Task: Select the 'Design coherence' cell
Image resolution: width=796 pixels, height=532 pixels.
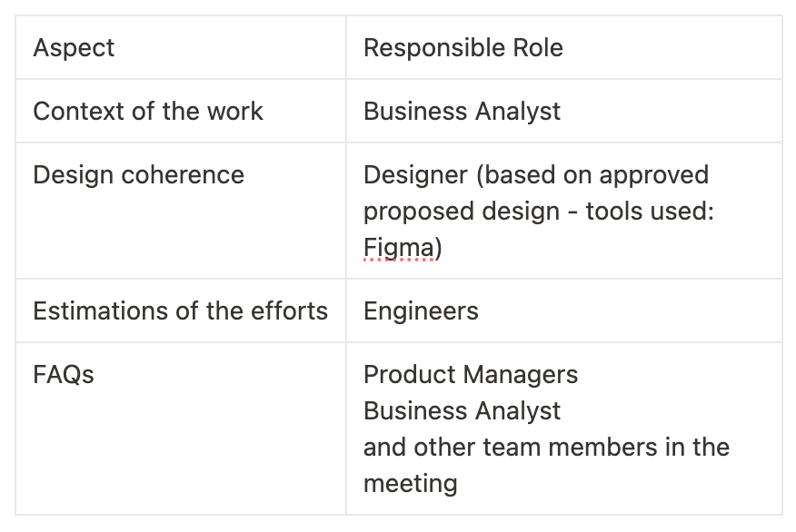Action: tap(181, 211)
